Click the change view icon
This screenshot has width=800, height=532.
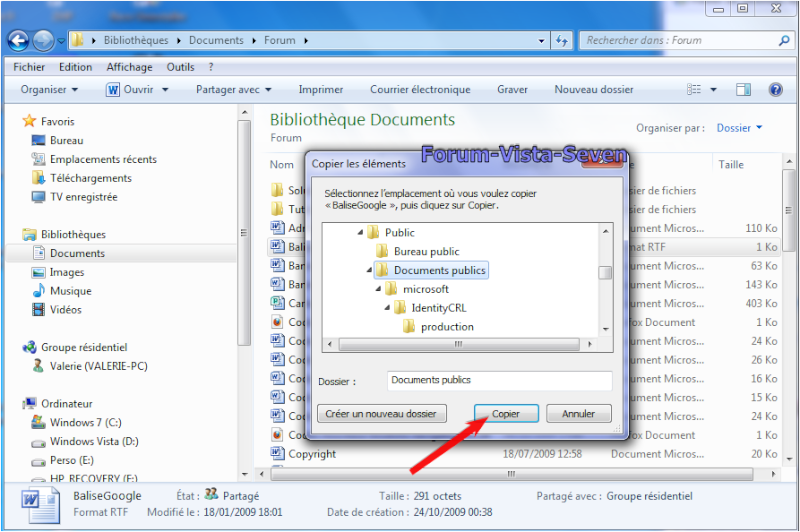694,90
